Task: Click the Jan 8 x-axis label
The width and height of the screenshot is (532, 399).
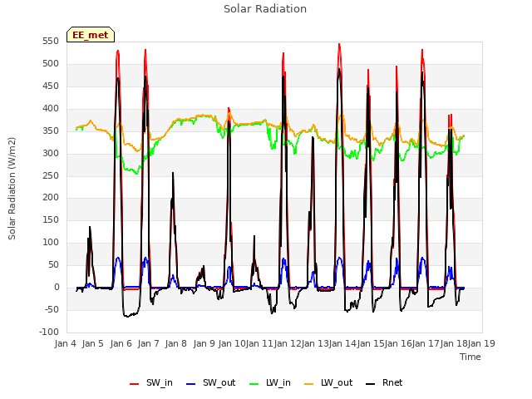Action: tap(175, 343)
